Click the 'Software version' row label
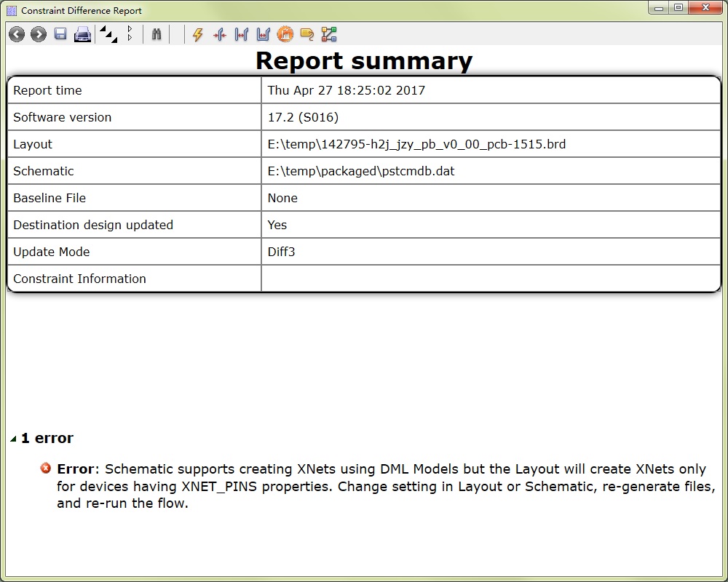728x582 pixels. point(62,117)
